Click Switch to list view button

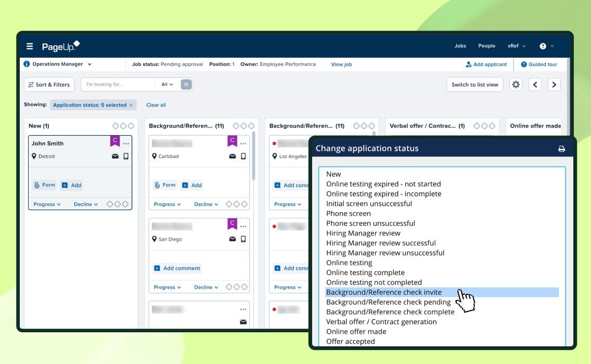click(x=474, y=85)
